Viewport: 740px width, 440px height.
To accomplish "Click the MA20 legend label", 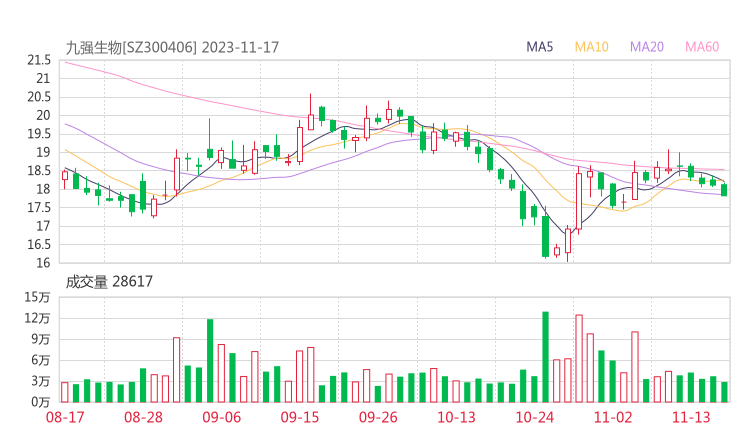I will point(647,47).
